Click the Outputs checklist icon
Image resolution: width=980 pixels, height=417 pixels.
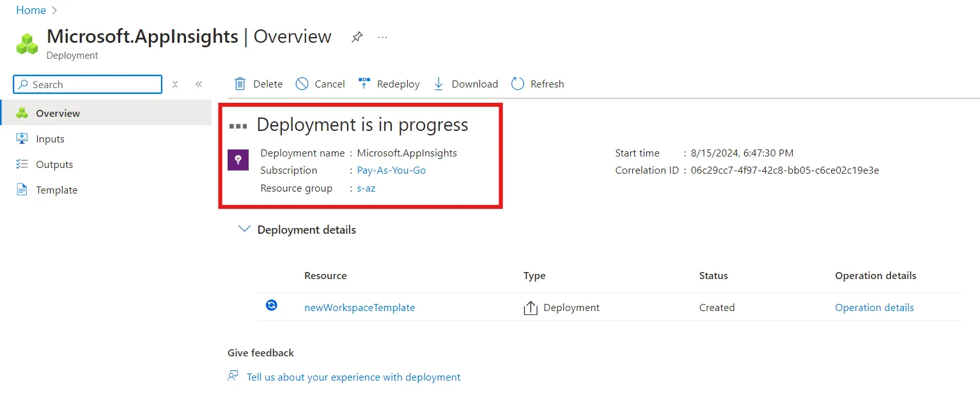coord(22,164)
